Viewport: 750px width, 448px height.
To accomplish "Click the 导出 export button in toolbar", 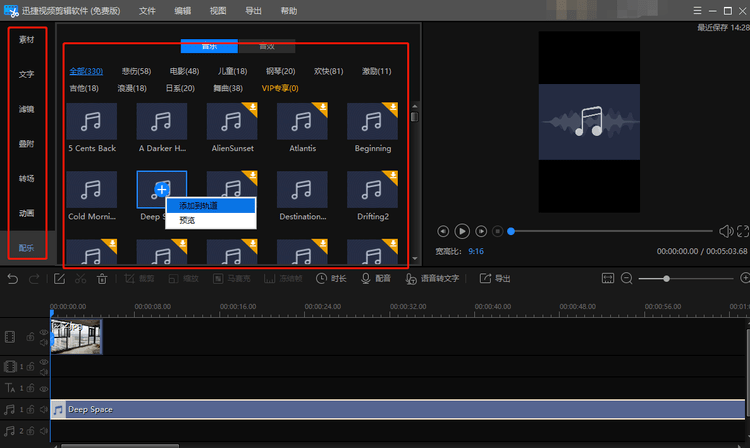I will pyautogui.click(x=495, y=278).
